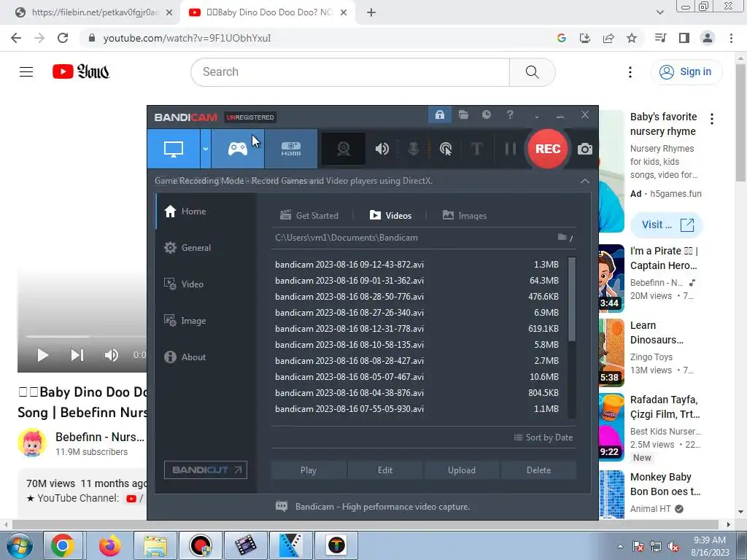Switch to Get Started tab
747x560 pixels.
309,215
